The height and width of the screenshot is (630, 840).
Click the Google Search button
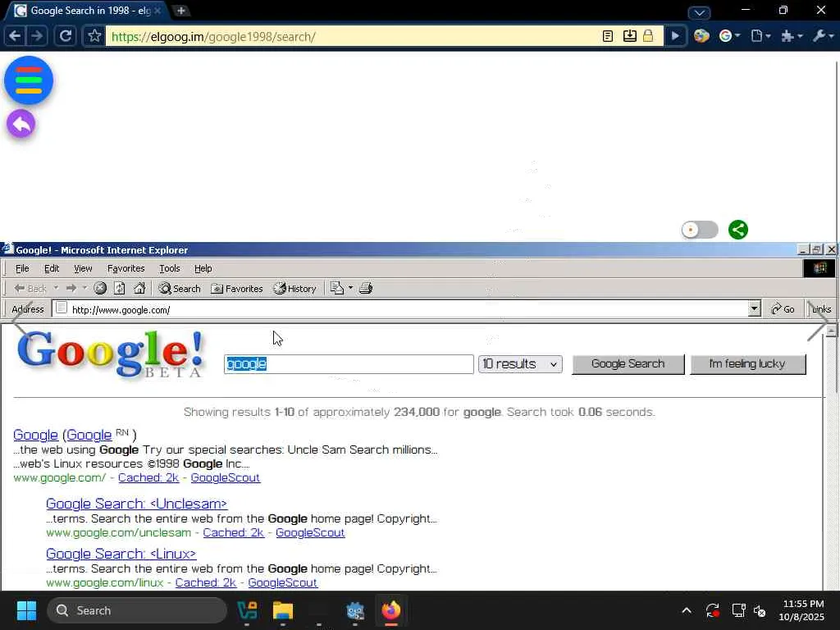click(628, 363)
